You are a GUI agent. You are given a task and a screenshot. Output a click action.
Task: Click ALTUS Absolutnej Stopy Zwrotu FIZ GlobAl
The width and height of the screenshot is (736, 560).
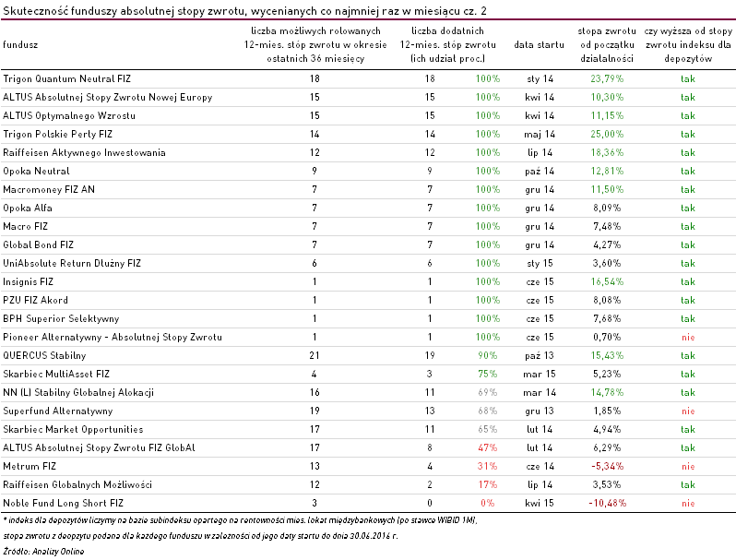(x=99, y=447)
